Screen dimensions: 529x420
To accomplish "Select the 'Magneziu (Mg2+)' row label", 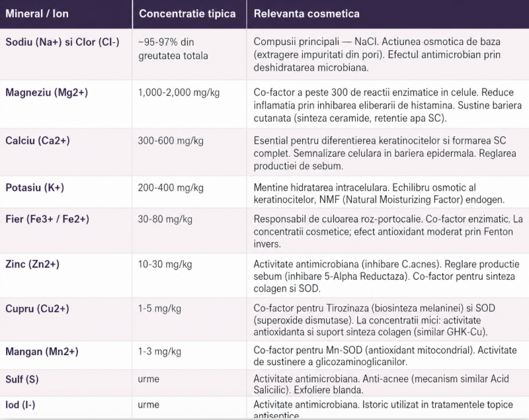I will pyautogui.click(x=46, y=93).
